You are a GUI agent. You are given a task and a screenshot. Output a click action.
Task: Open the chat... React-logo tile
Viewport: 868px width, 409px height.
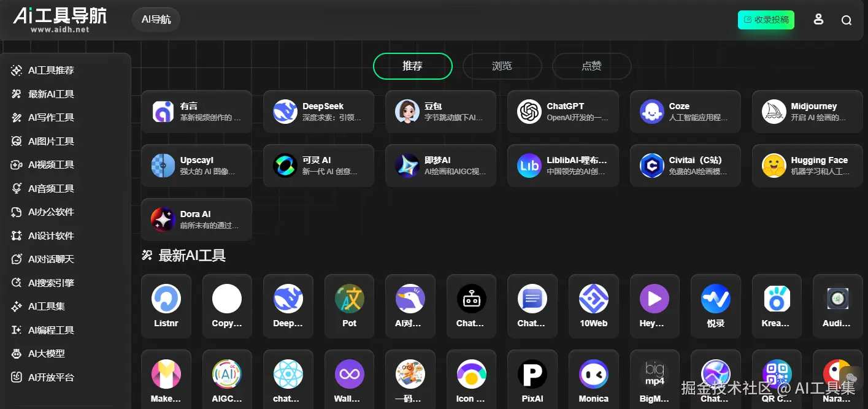pyautogui.click(x=288, y=380)
